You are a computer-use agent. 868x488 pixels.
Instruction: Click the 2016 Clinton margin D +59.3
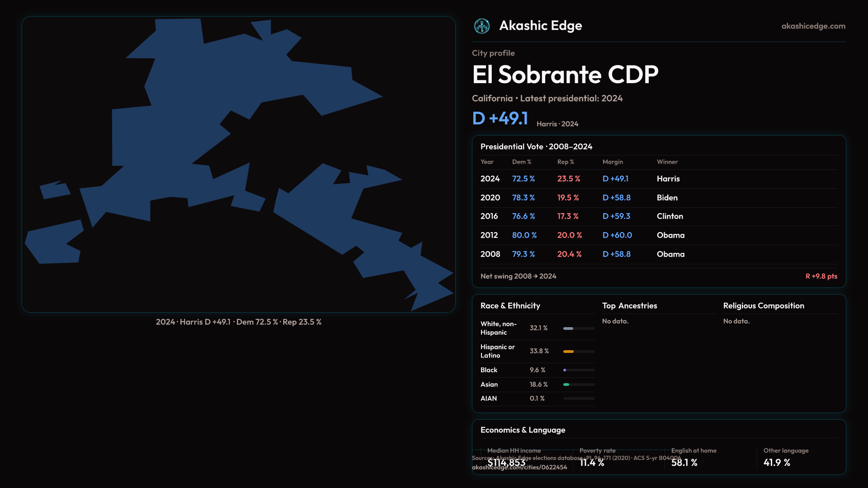[616, 216]
